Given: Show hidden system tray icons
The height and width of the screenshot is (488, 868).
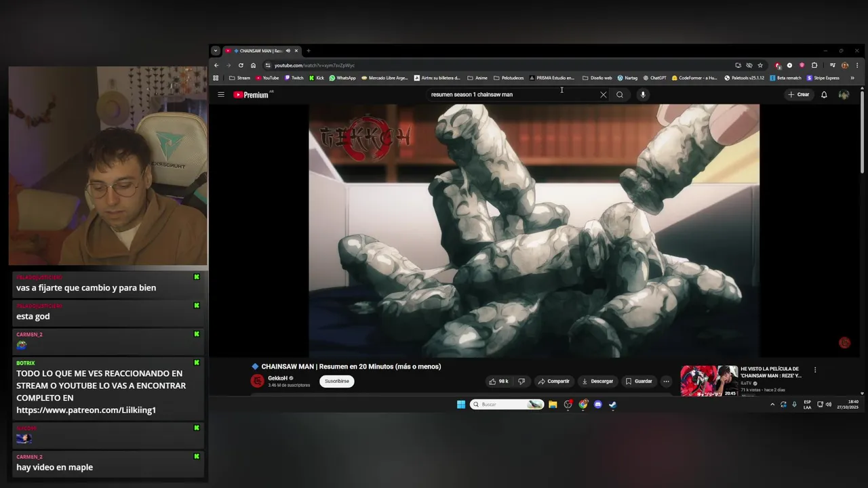Looking at the screenshot, I should click(x=772, y=405).
